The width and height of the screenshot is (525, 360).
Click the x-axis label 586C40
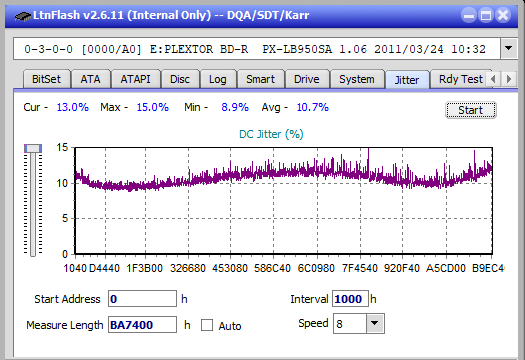pyautogui.click(x=272, y=268)
